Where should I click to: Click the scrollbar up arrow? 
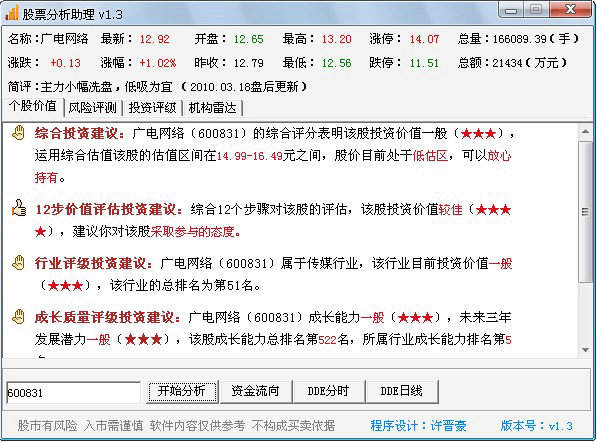586,132
